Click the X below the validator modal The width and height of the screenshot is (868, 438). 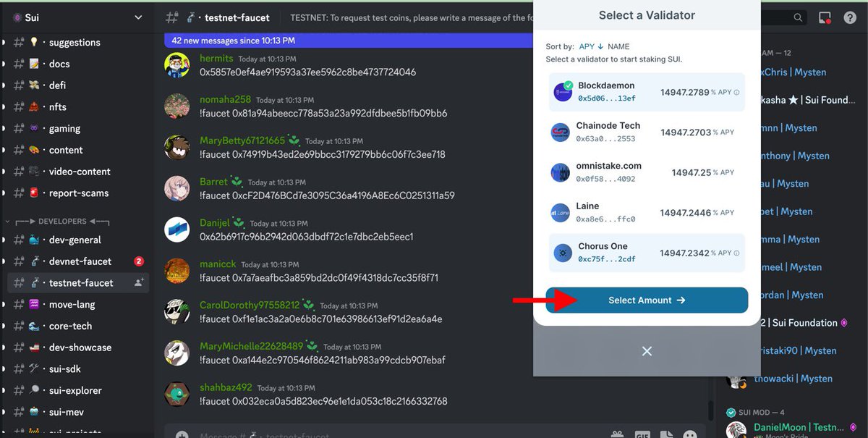pos(646,351)
